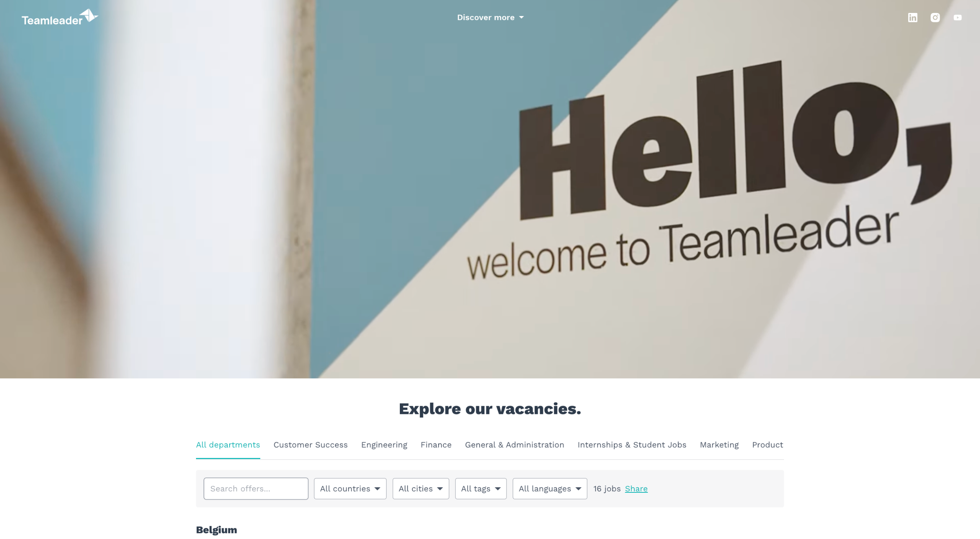Switch to the Customer Success tab
The width and height of the screenshot is (980, 539).
(x=310, y=445)
